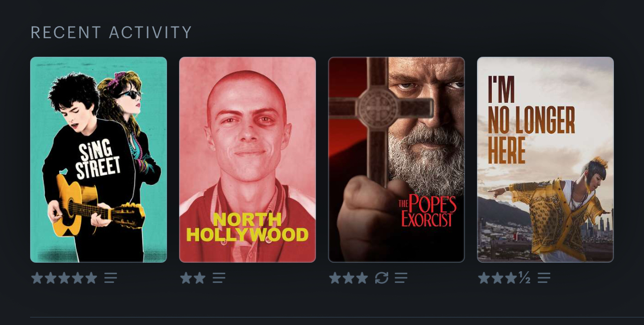The height and width of the screenshot is (325, 644).
Task: Click the third star under I'm No Longer Here
Action: click(511, 278)
